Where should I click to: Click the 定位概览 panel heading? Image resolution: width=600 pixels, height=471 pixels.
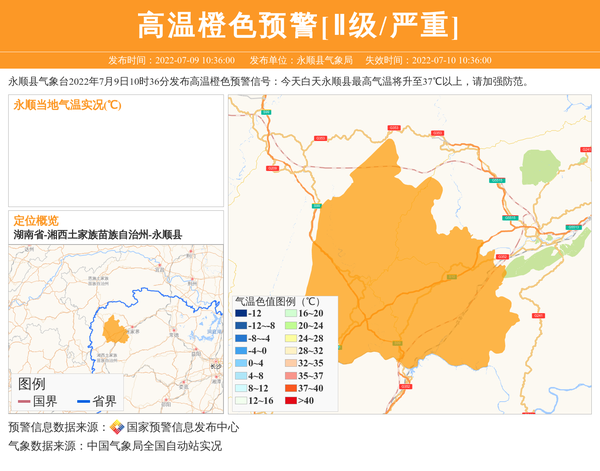36,220
